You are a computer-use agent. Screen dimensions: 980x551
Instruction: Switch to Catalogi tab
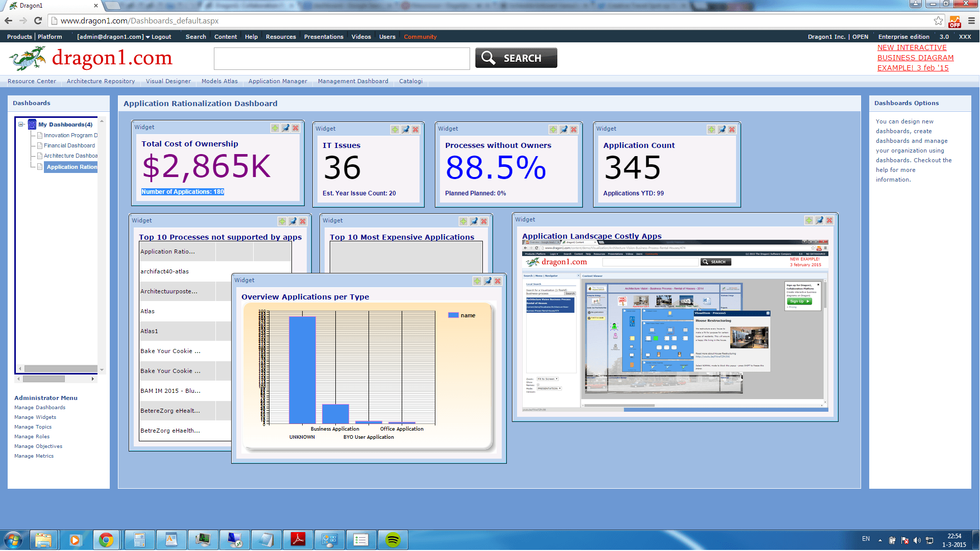coord(411,81)
